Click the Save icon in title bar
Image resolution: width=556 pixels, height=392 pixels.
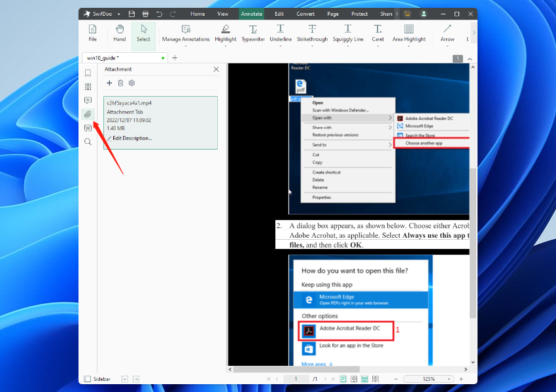click(131, 14)
